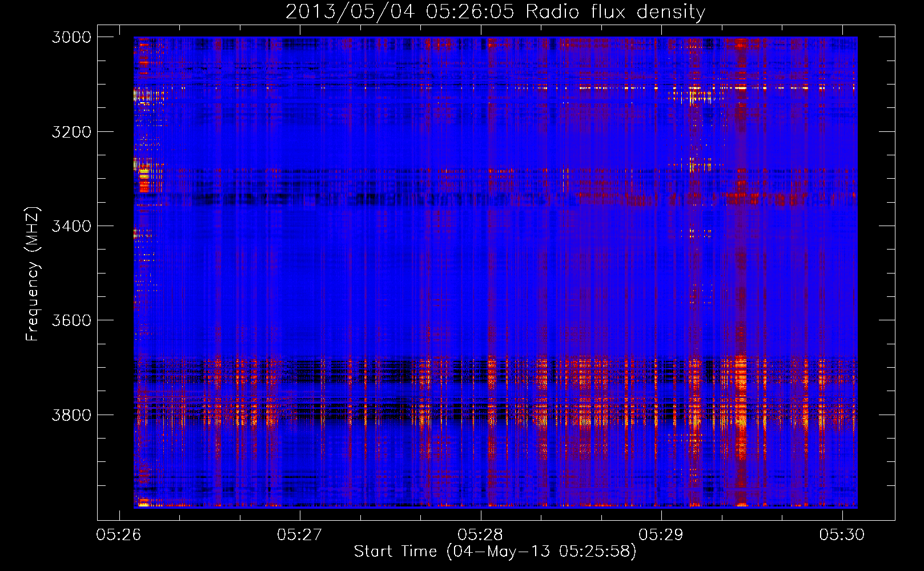Click the 3800 frequency tick label
Screen dimensions: 924x571
(x=71, y=415)
